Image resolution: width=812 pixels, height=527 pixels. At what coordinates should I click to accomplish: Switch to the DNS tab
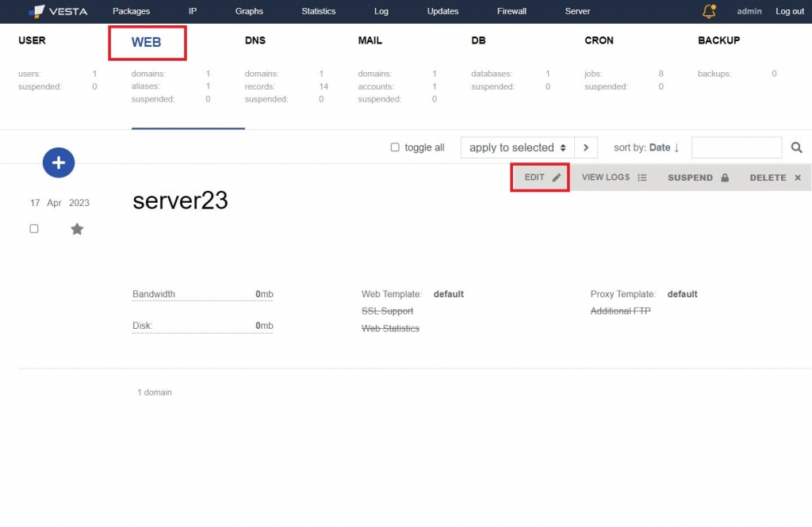point(255,40)
